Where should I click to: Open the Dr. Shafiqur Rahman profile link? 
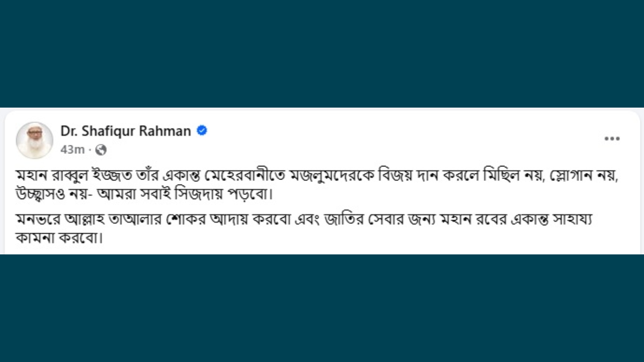tap(125, 131)
